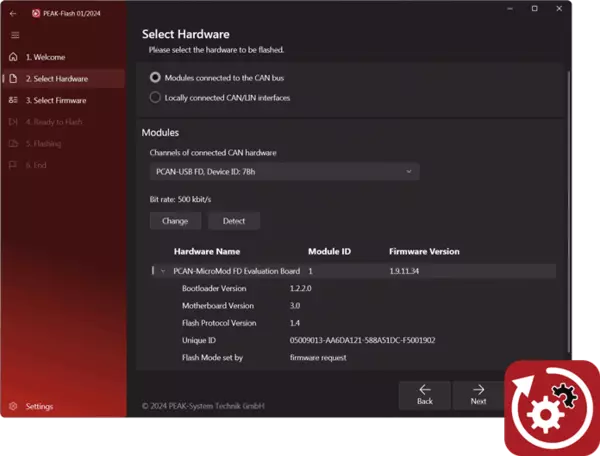The height and width of the screenshot is (456, 600).
Task: Click the vertical scrollbar of the page
Action: pos(568,212)
